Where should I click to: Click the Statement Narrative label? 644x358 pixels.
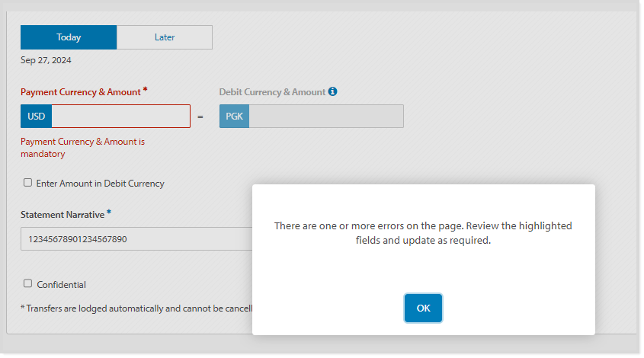[x=62, y=215]
